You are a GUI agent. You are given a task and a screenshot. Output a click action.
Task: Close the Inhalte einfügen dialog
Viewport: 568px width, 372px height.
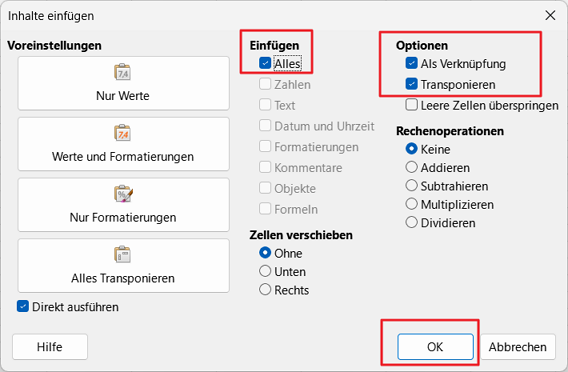pyautogui.click(x=550, y=16)
